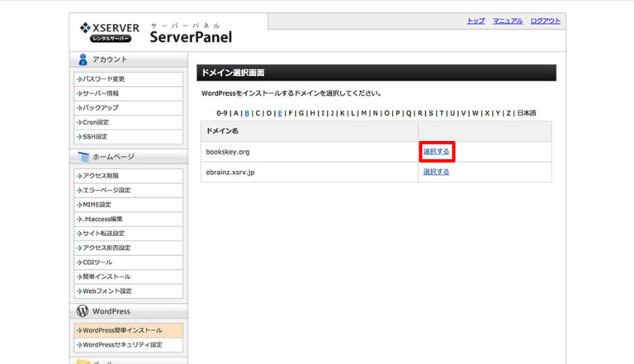This screenshot has height=364, width=634.
Task: Open サーバー情報 in sidebar
Action: 129,93
